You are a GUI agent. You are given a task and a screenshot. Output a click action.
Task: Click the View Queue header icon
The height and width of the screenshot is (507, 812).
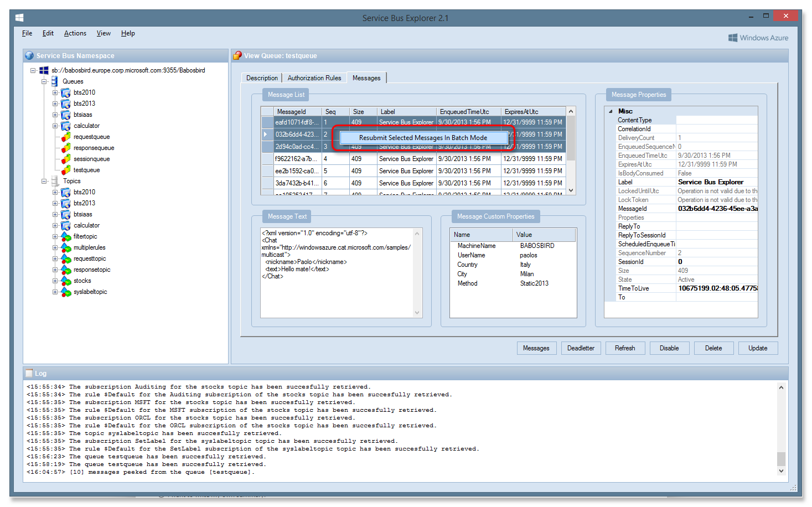tap(237, 55)
